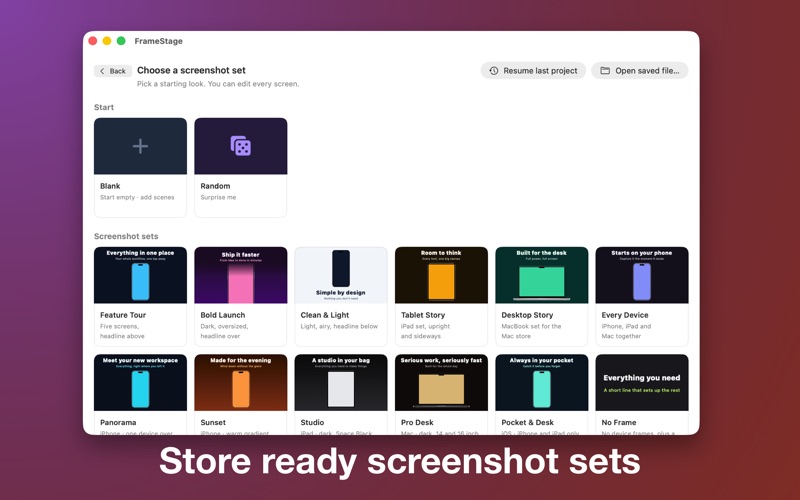Choose the Tablet Story thumbnail
Viewport: 800px width, 500px height.
441,275
